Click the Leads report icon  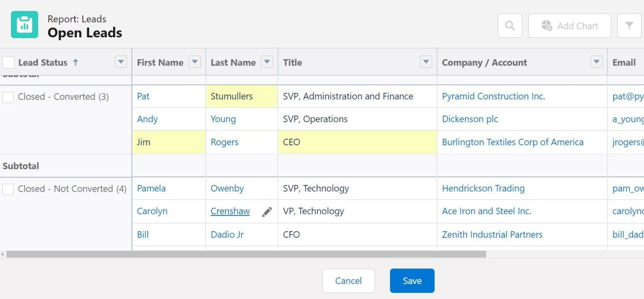click(x=24, y=25)
